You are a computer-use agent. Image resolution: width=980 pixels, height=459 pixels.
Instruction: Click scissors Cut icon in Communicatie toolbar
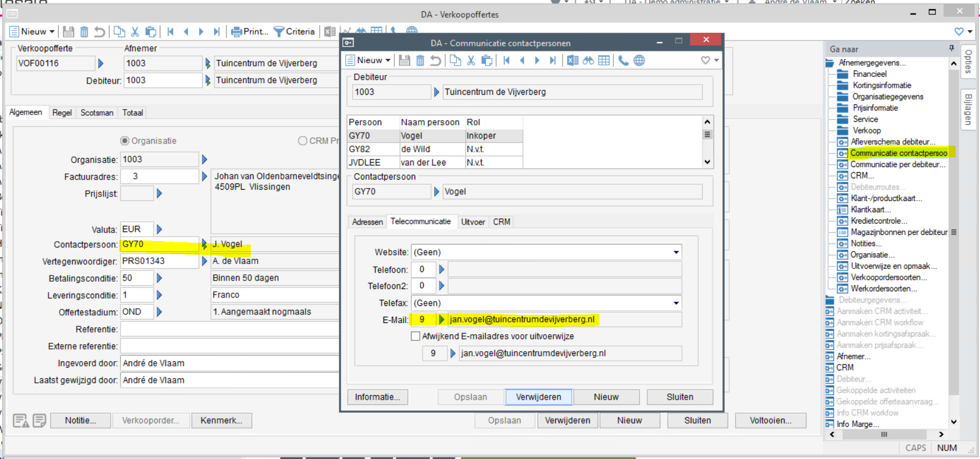tap(471, 60)
